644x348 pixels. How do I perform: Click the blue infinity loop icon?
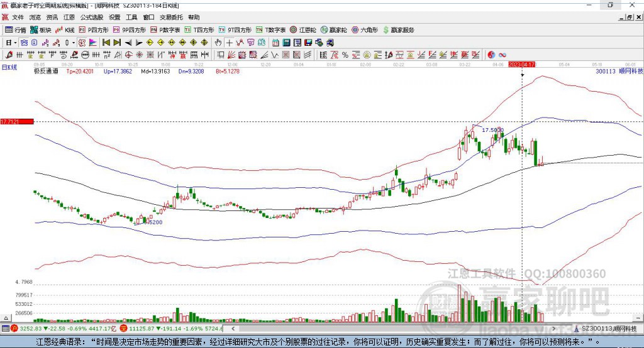tap(502, 55)
